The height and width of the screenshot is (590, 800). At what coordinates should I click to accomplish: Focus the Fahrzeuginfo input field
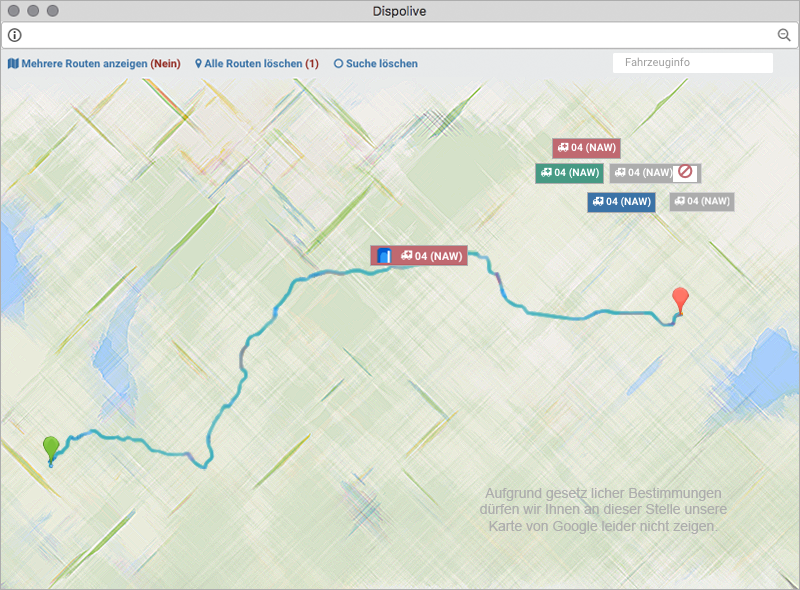pyautogui.click(x=692, y=63)
